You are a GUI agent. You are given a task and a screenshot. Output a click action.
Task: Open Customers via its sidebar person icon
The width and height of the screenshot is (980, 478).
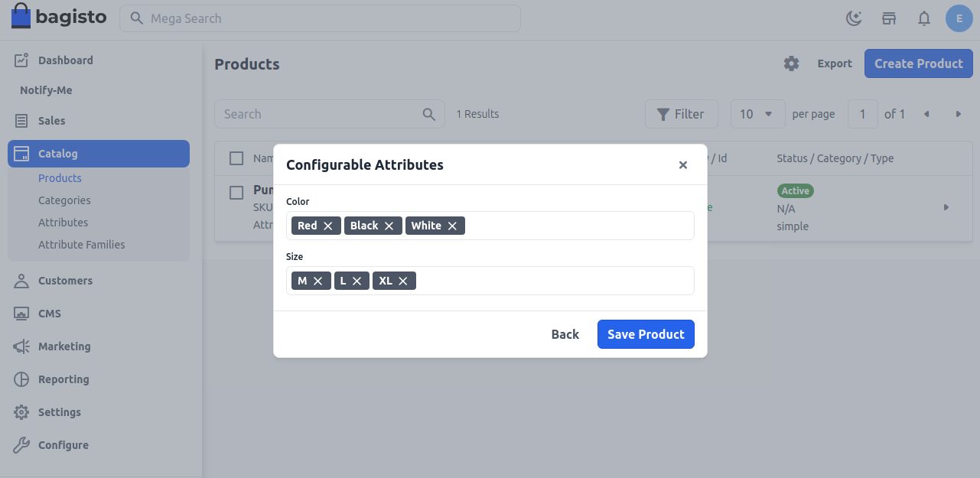(x=21, y=281)
